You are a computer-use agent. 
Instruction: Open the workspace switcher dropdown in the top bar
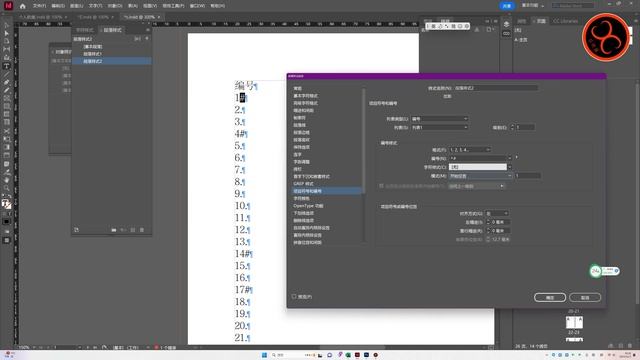[x=533, y=6]
